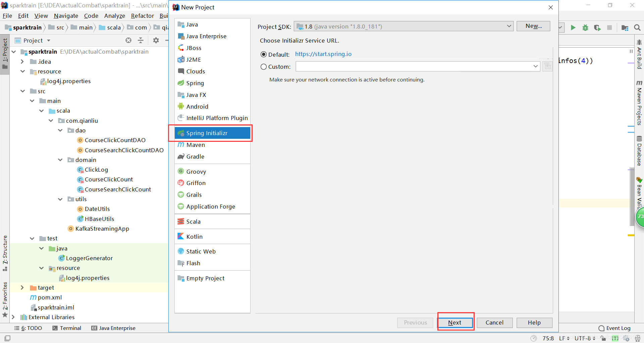
Task: Select Spring Initializr in project types
Action: point(212,133)
